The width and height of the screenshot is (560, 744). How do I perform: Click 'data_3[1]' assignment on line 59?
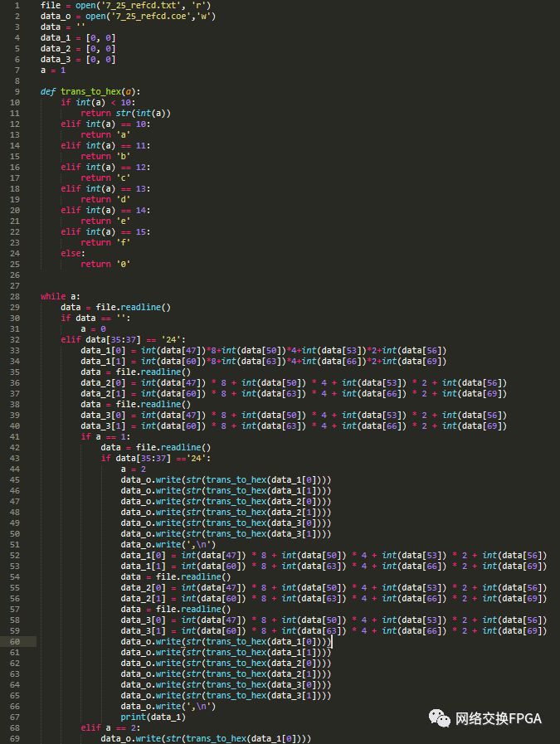(x=334, y=631)
